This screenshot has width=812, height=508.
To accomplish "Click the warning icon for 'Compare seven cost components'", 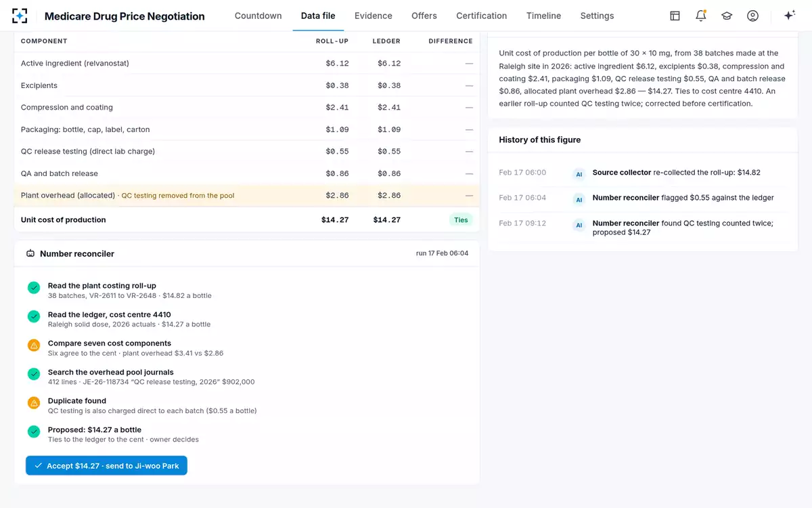I will [34, 345].
